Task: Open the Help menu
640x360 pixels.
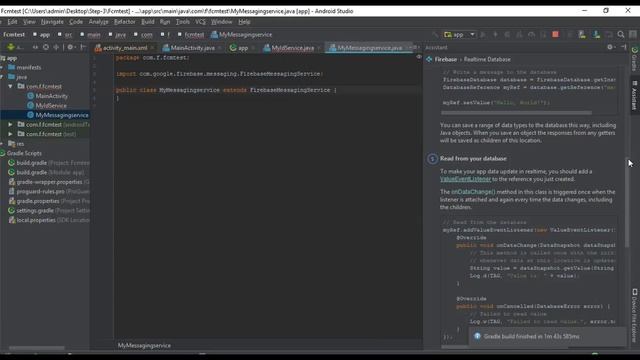Action: click(x=244, y=22)
